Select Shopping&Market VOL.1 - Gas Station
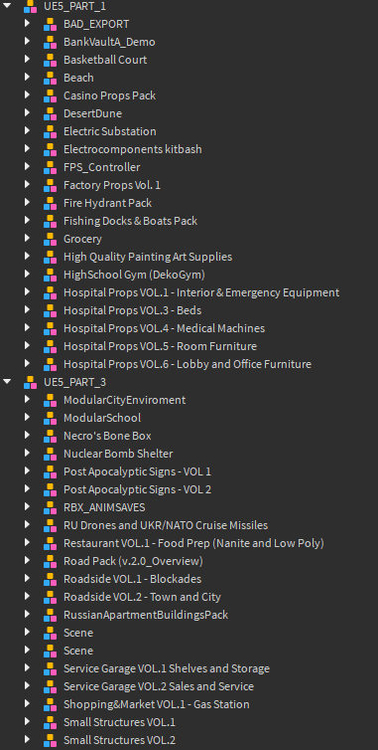The height and width of the screenshot is (750, 378). point(156,704)
